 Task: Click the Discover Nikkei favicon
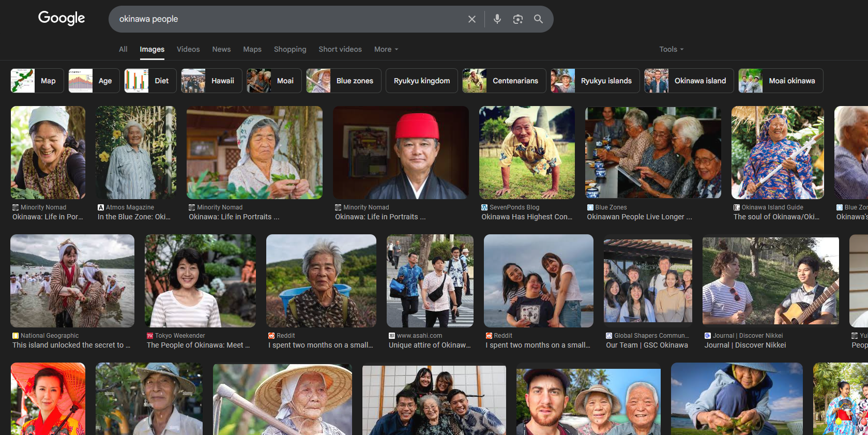pos(708,336)
